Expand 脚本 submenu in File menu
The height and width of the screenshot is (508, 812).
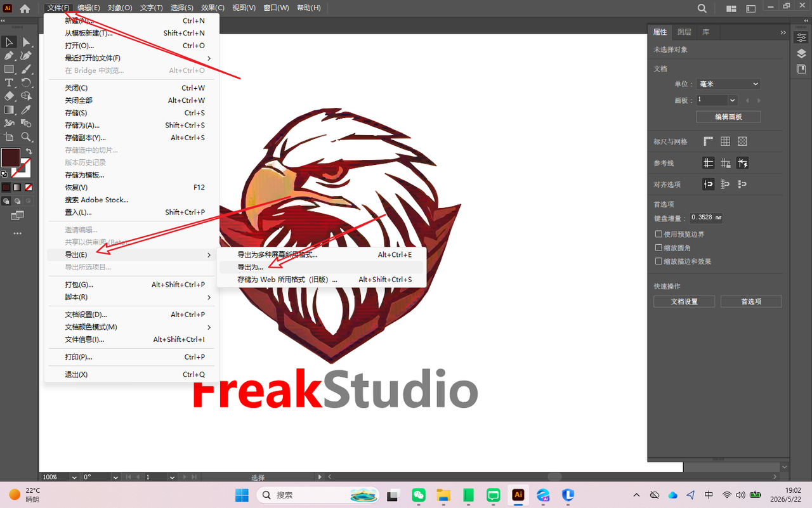click(132, 297)
